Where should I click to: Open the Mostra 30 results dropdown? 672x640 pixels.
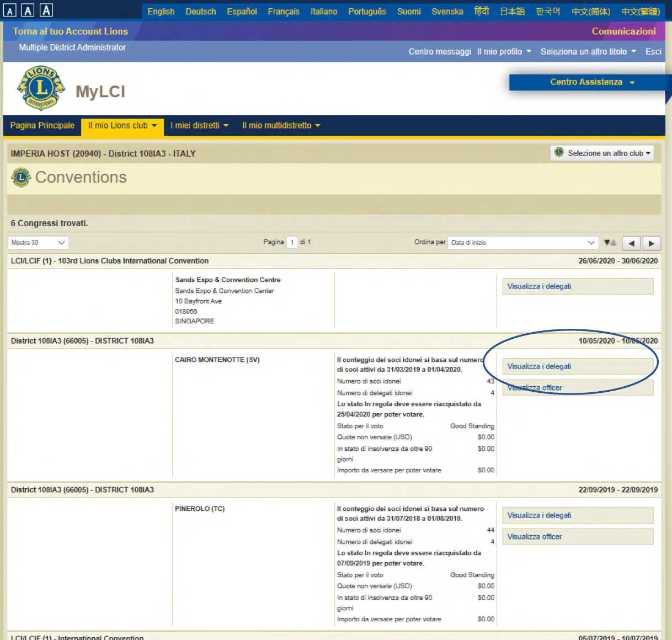coord(38,243)
